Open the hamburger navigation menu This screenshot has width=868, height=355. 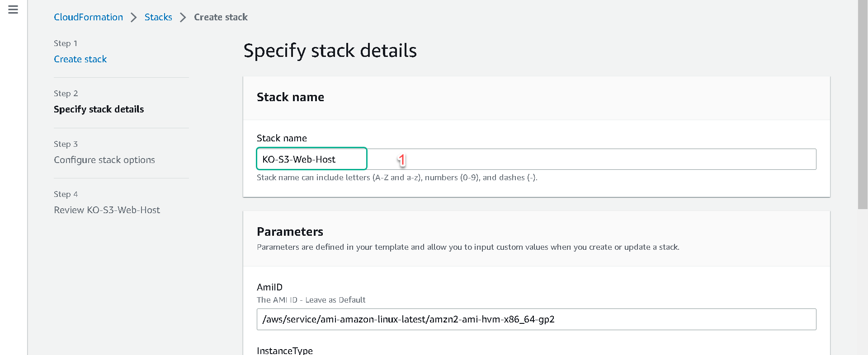coord(13,9)
